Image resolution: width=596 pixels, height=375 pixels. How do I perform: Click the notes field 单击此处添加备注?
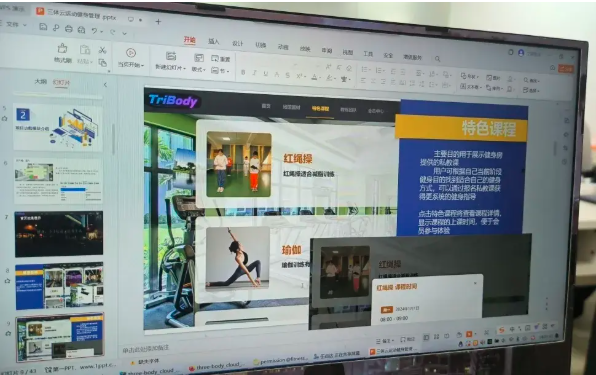(146, 348)
